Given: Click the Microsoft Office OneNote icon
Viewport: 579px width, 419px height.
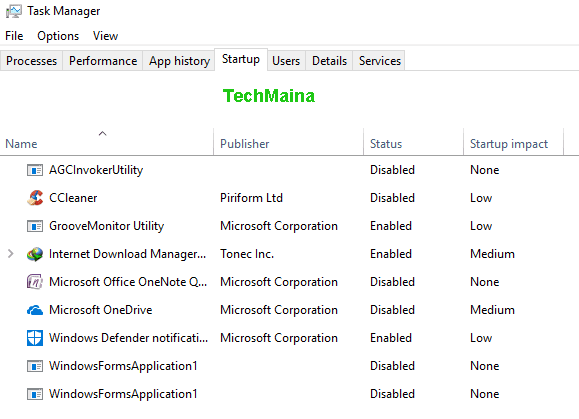Looking at the screenshot, I should coord(35,282).
